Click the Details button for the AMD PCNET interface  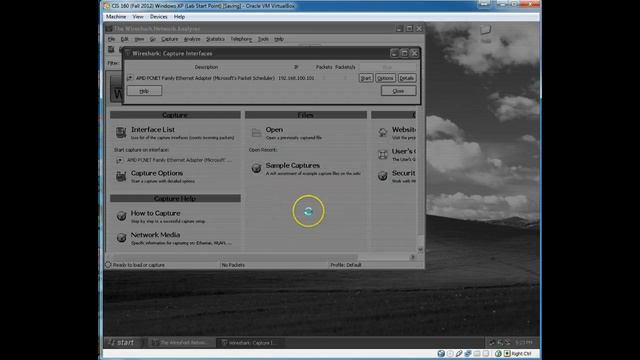point(407,78)
